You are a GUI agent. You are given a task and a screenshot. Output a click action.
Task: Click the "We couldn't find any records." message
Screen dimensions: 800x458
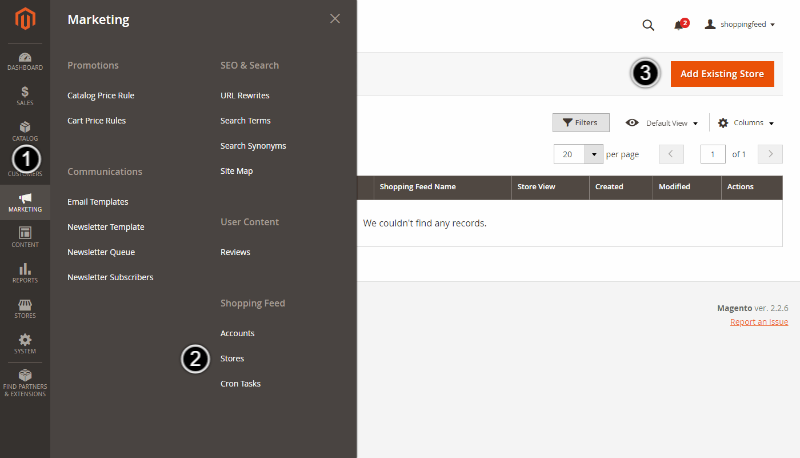tap(424, 223)
